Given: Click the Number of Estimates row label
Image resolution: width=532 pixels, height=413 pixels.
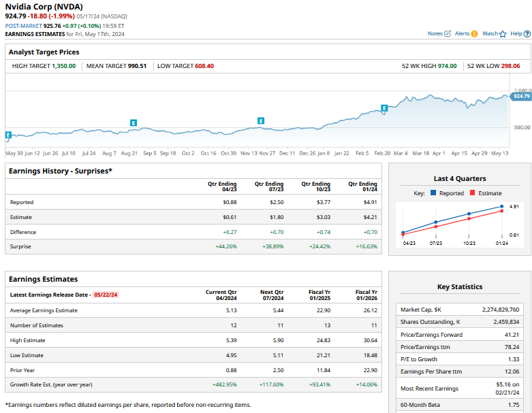Looking at the screenshot, I should [x=37, y=325].
